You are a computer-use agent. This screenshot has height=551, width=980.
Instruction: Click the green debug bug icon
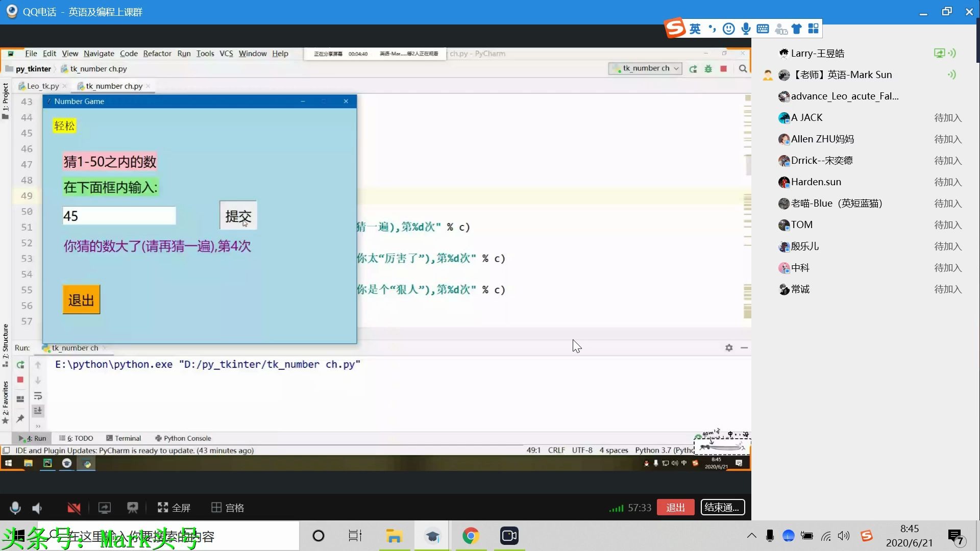708,69
